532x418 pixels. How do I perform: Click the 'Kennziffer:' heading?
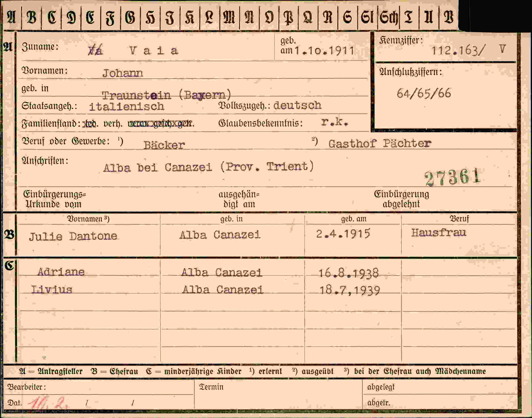pos(401,40)
